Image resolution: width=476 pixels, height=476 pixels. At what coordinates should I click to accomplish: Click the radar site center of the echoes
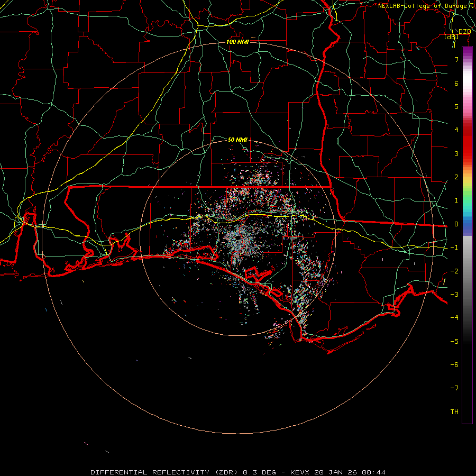(237, 239)
